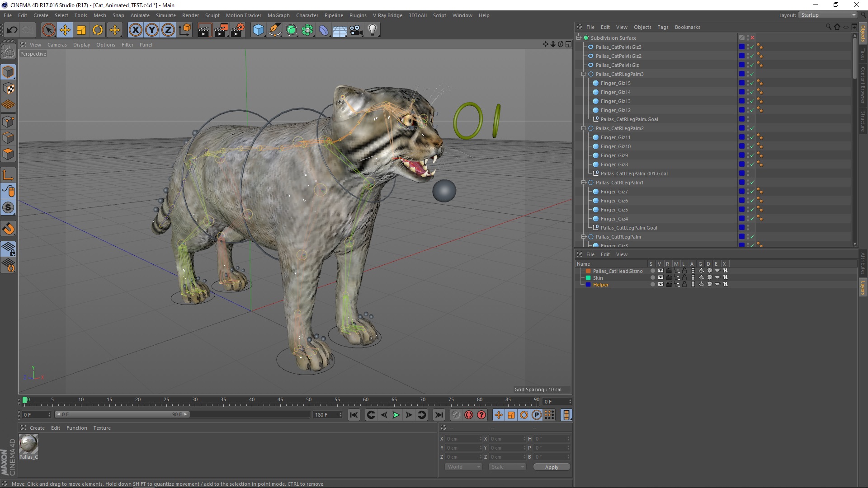Select the Move tool in top toolbar
Screen dimensions: 868x488
pyautogui.click(x=65, y=30)
